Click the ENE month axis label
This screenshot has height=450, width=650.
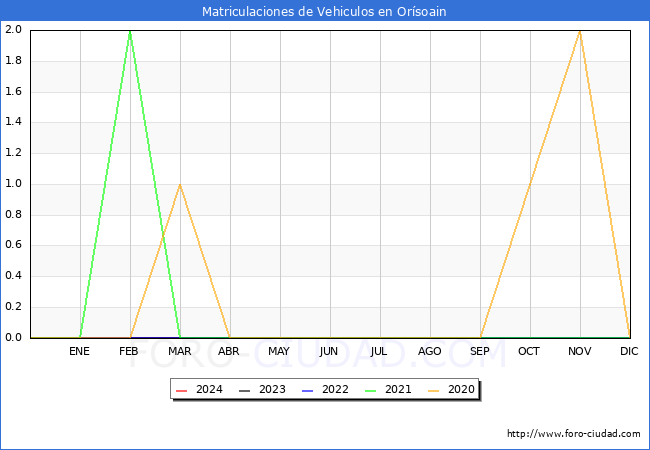tap(79, 351)
